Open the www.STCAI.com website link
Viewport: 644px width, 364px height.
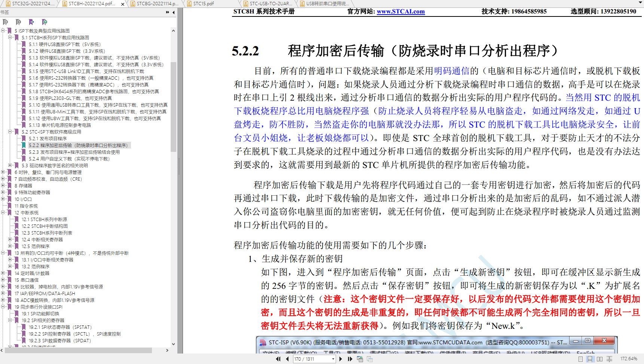(x=400, y=11)
